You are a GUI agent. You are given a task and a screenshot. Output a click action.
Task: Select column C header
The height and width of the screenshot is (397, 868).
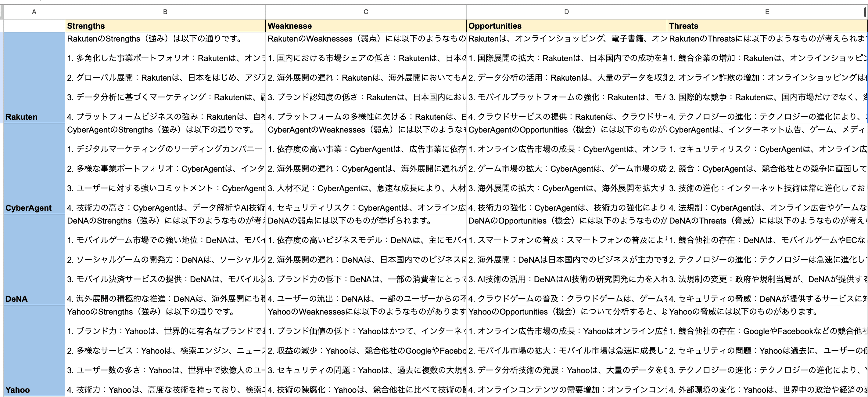(366, 12)
